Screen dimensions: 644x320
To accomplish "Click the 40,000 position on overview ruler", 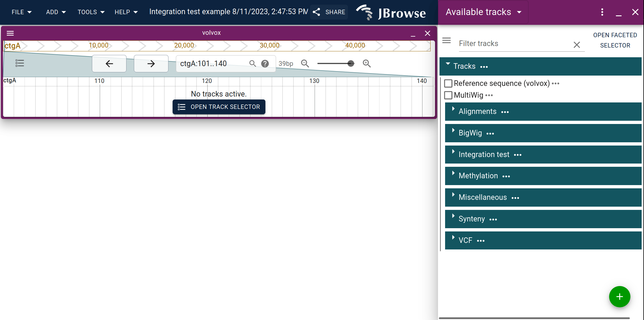I will click(x=355, y=45).
